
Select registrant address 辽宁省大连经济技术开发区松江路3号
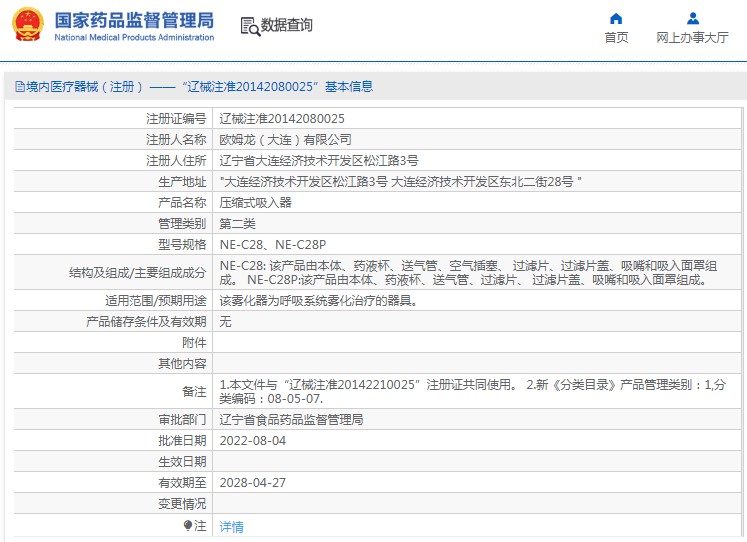coord(319,161)
